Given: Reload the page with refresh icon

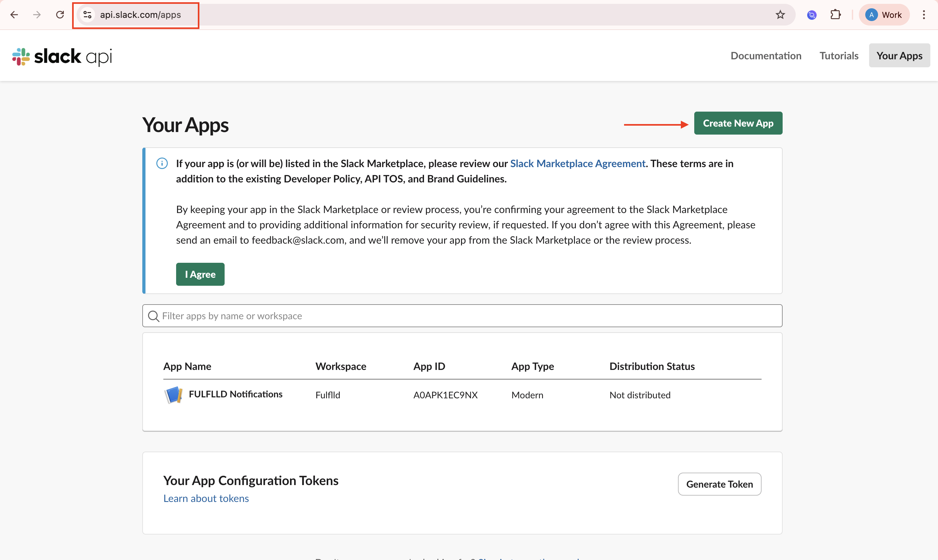Looking at the screenshot, I should [60, 15].
